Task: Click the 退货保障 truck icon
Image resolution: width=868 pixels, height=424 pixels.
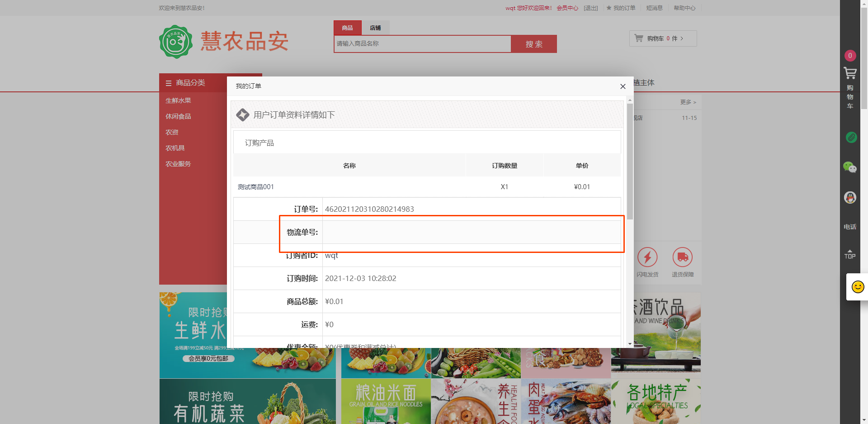Action: (682, 257)
